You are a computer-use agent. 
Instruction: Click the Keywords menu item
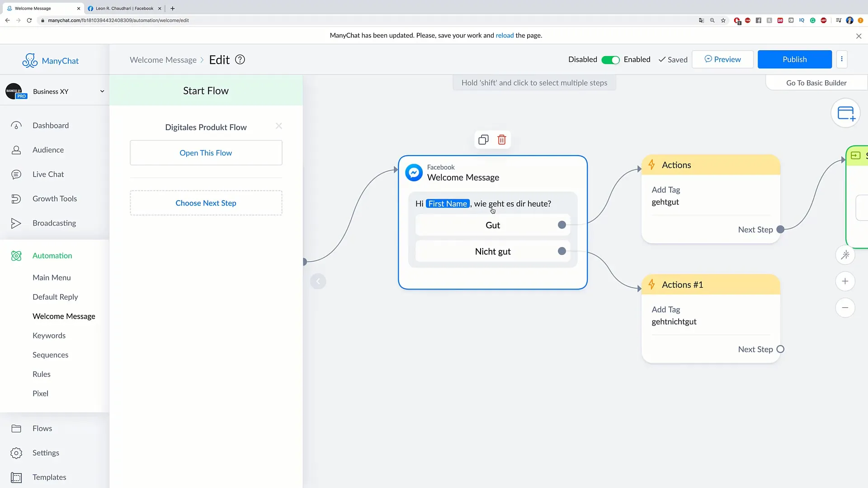pos(49,335)
